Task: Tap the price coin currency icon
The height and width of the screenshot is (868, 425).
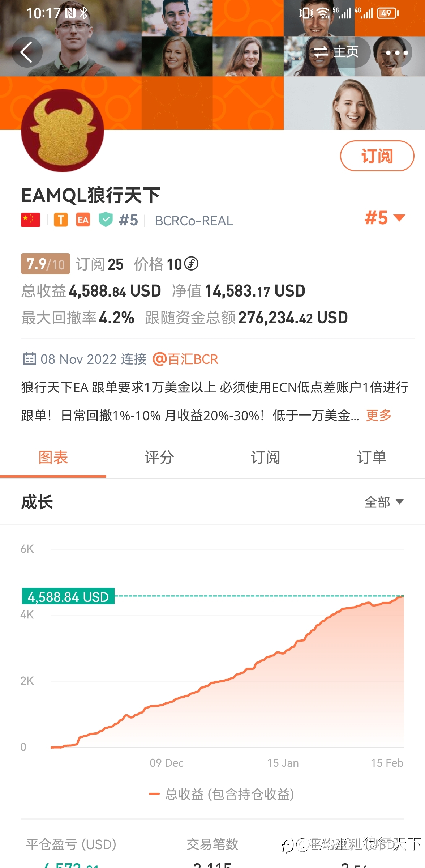Action: point(191,263)
